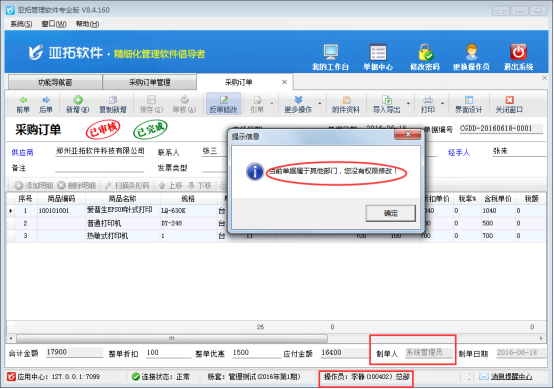This screenshot has height=389, width=554.
Task: Click 关闭窗口 red icon in toolbar
Action: click(x=509, y=105)
